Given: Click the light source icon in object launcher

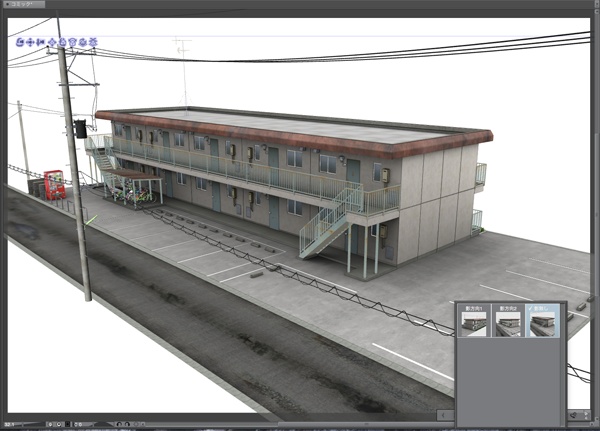Looking at the screenshot, I should click(573, 415).
